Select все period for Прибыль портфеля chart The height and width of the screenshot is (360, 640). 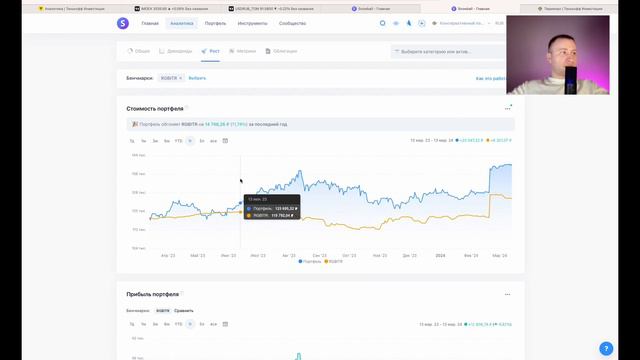point(213,324)
